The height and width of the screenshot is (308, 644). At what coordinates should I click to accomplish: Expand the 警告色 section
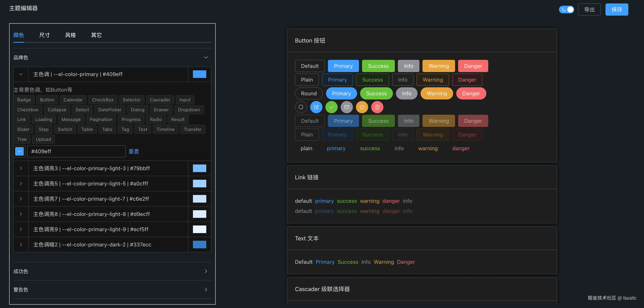(206, 290)
